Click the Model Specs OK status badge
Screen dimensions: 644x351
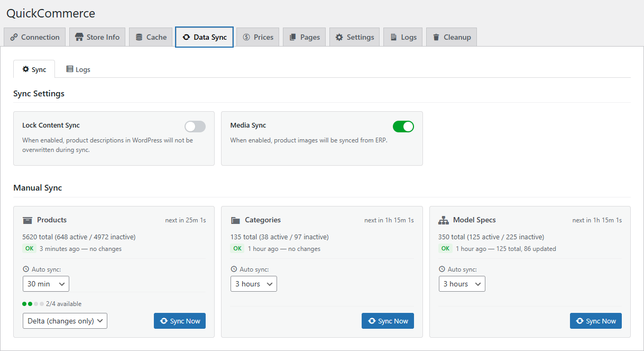coord(446,248)
